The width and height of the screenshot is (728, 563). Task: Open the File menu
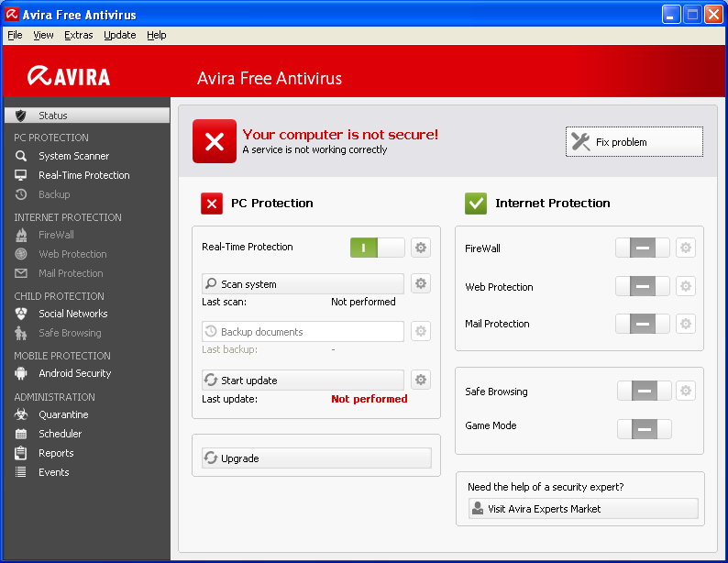(x=15, y=35)
